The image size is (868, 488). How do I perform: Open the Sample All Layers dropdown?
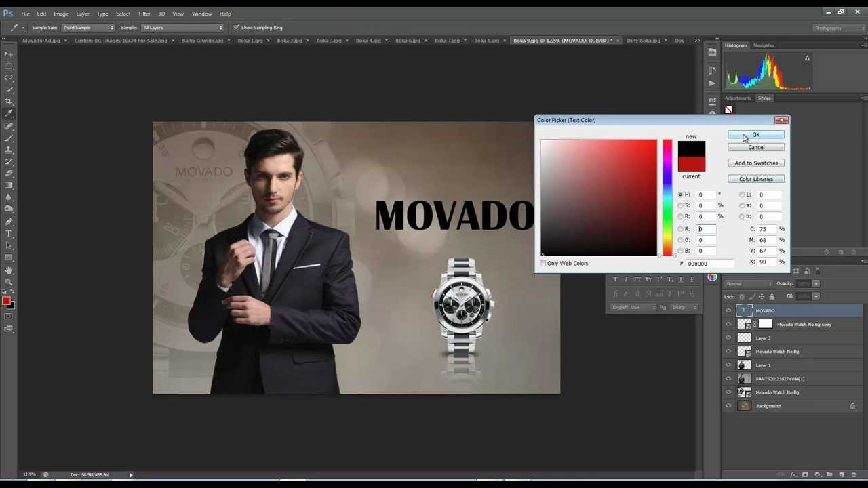(182, 28)
